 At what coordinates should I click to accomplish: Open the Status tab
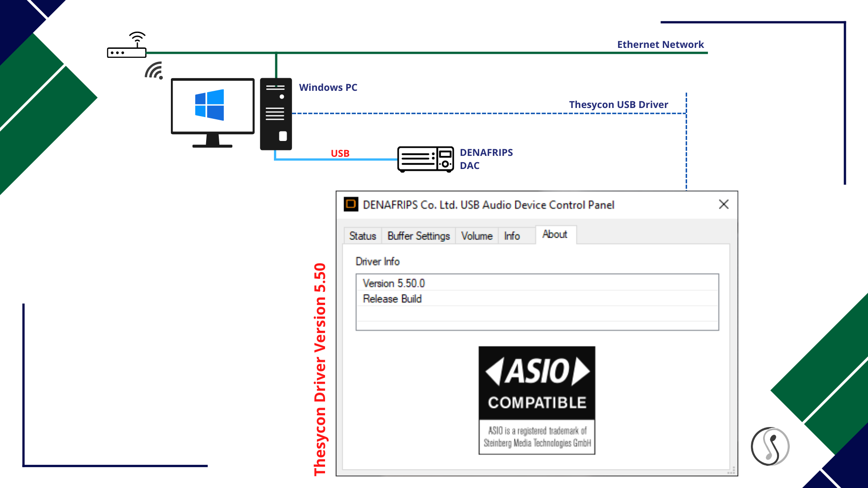click(x=362, y=236)
